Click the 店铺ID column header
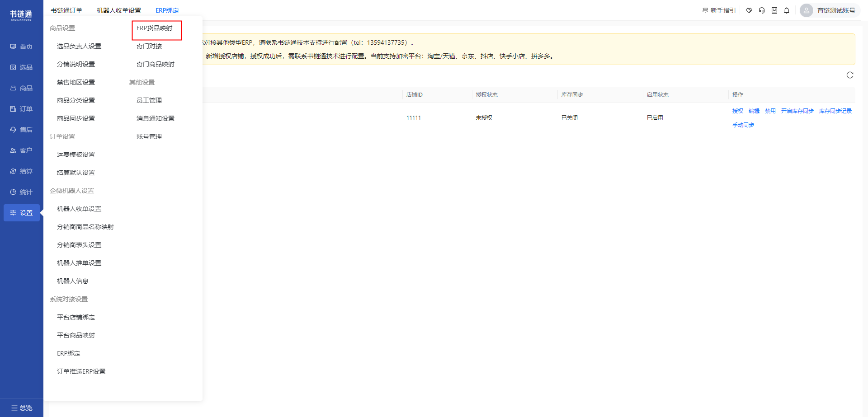Image resolution: width=868 pixels, height=417 pixels. [x=415, y=95]
